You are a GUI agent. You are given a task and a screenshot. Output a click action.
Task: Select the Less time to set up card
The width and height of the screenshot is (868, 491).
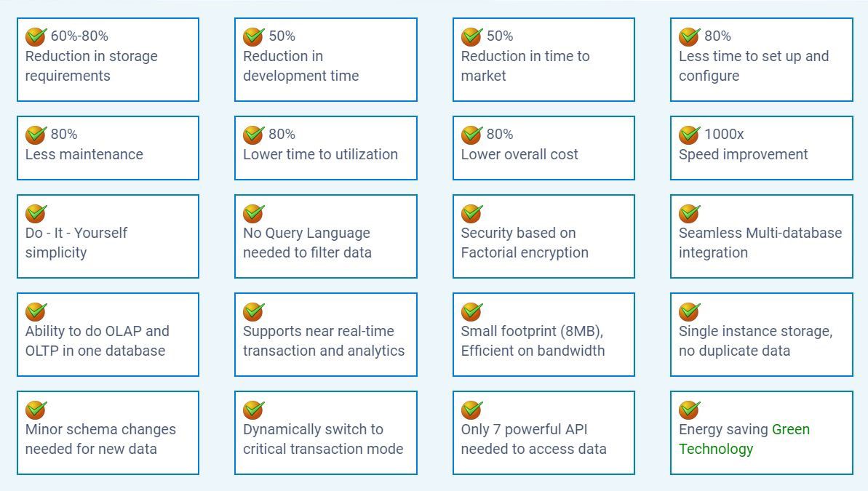click(762, 60)
